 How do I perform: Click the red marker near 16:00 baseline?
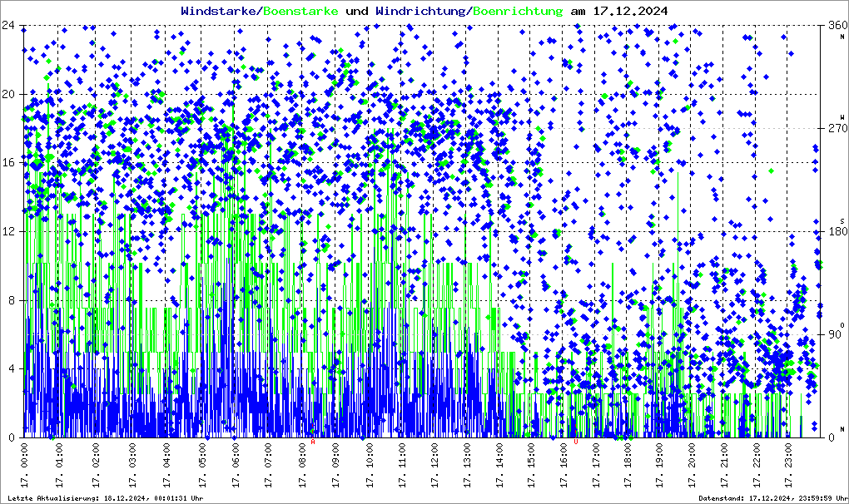click(x=575, y=442)
